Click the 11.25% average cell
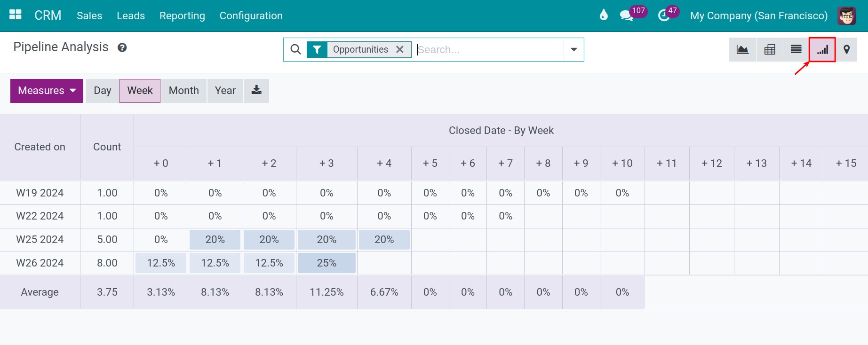Image resolution: width=868 pixels, height=345 pixels. click(326, 292)
